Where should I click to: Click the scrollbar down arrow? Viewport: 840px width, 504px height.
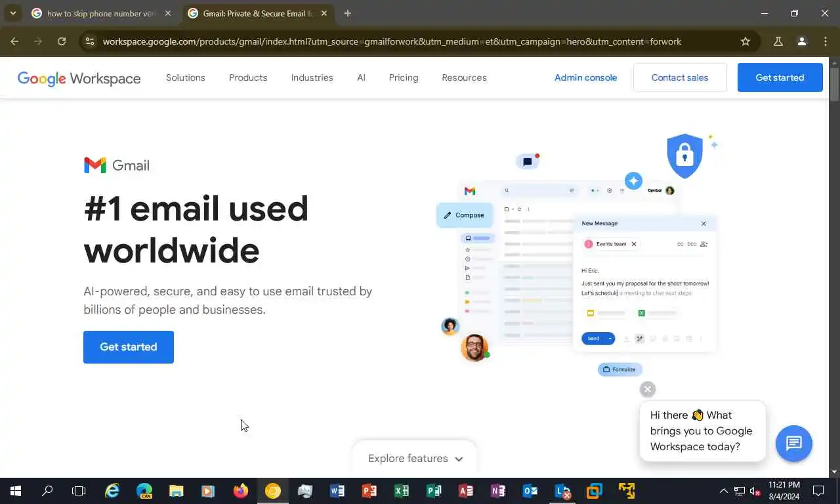pos(834,472)
